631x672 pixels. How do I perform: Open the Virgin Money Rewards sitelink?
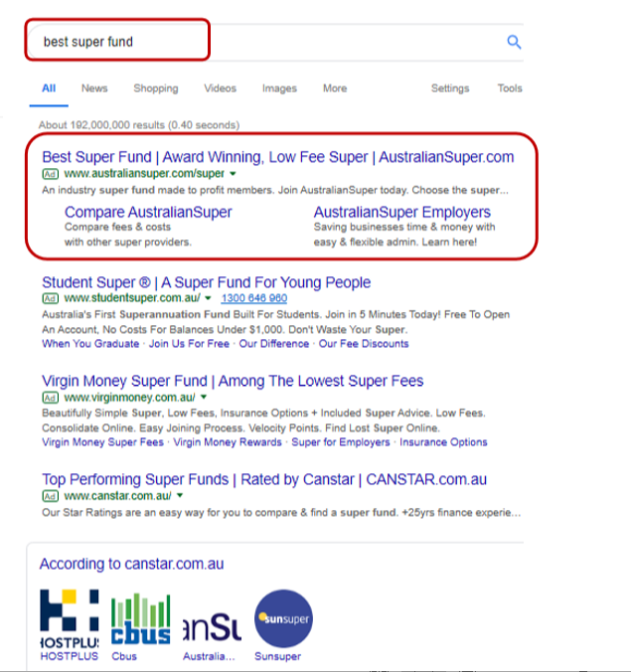(228, 442)
